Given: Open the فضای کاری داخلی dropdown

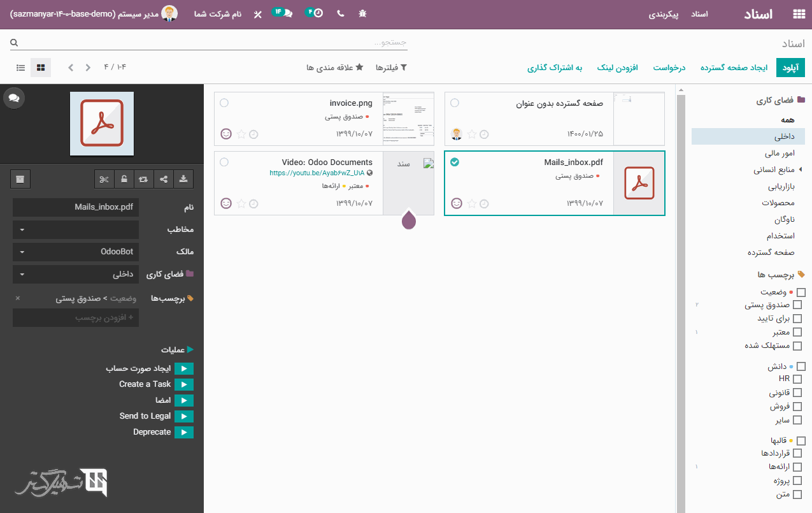Looking at the screenshot, I should (x=76, y=275).
